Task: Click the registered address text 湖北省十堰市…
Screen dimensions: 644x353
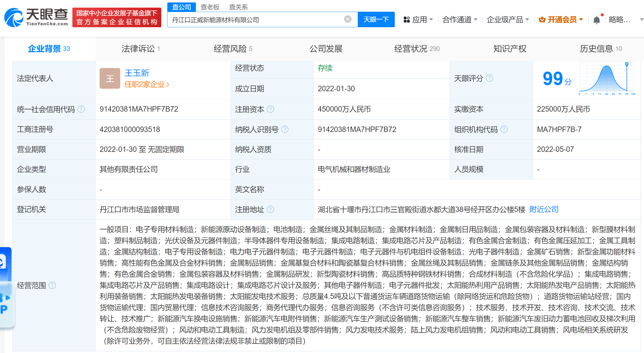Action: click(421, 209)
